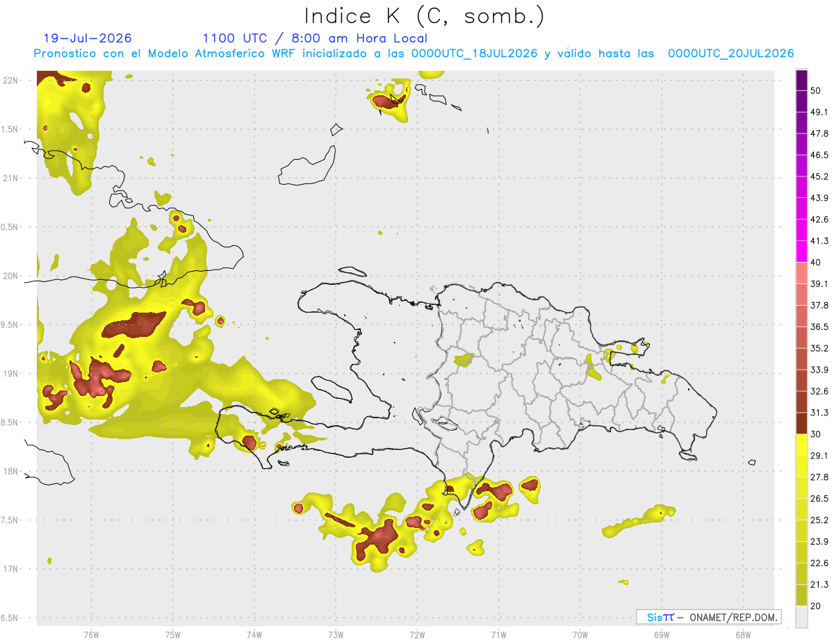Click colorbar value "41.3"

pyautogui.click(x=820, y=241)
